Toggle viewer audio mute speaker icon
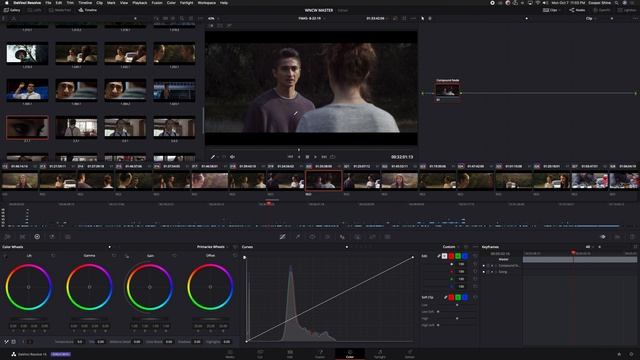Screen dimensions: 640x360 232,157
